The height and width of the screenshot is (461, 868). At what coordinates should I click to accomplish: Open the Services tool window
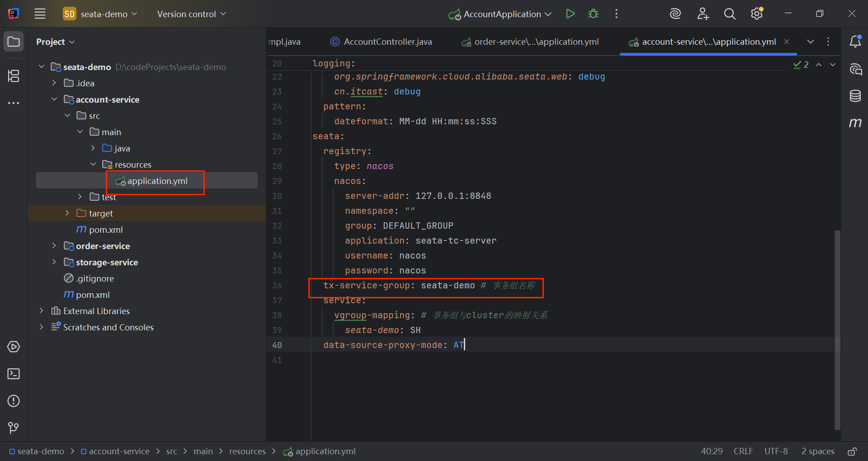[14, 347]
